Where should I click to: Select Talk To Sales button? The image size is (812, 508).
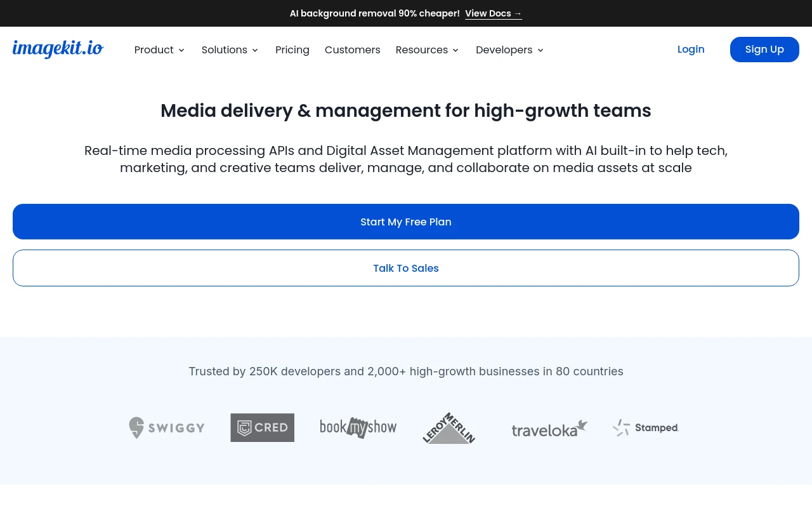point(406,268)
